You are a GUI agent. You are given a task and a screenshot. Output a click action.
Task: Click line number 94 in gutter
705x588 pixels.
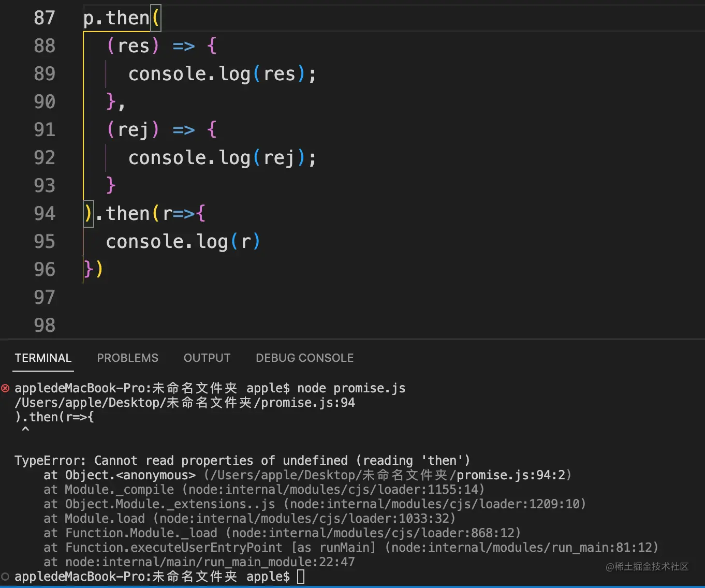coord(45,214)
